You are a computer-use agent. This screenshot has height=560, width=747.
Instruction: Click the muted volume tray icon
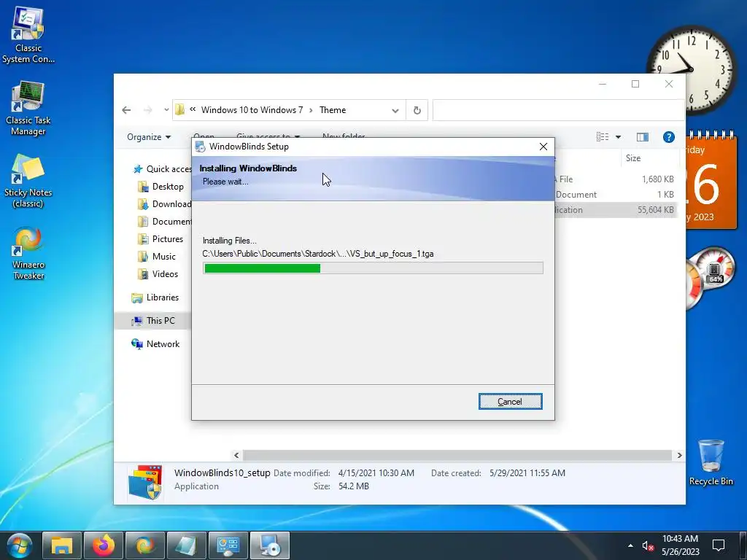click(648, 545)
